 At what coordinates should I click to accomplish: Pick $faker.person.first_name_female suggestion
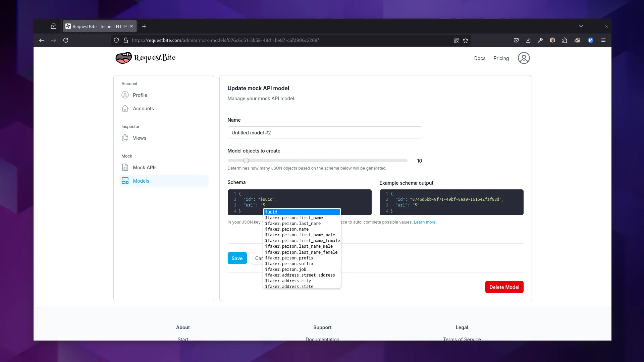click(x=302, y=240)
